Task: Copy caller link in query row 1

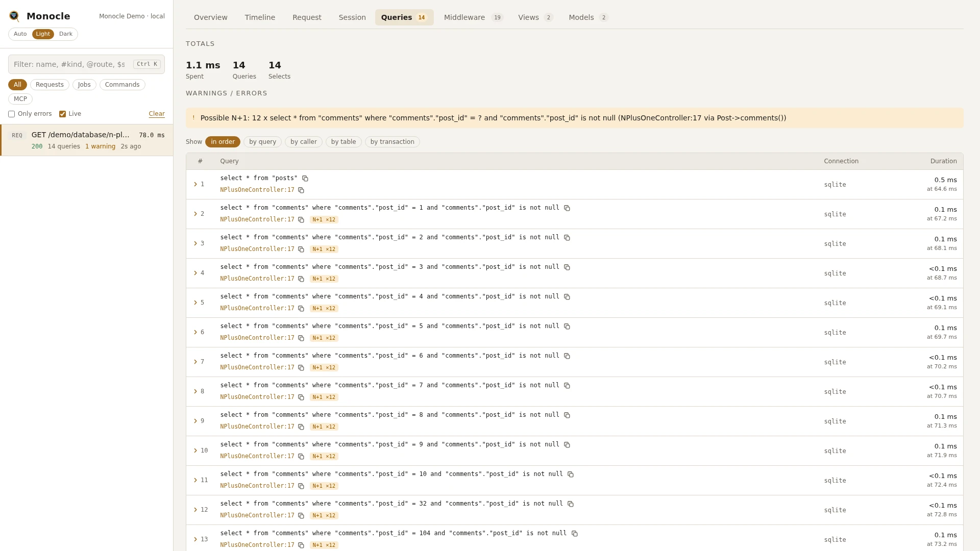Action: point(301,190)
